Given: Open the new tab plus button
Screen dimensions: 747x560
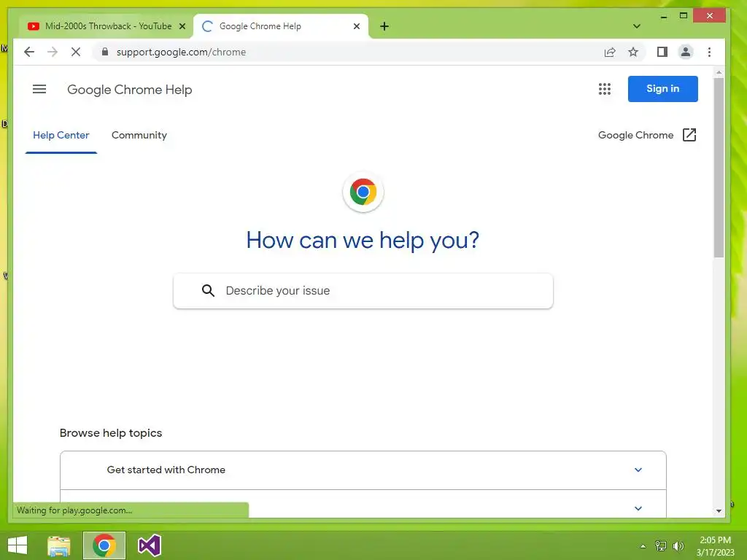Looking at the screenshot, I should click(x=384, y=26).
